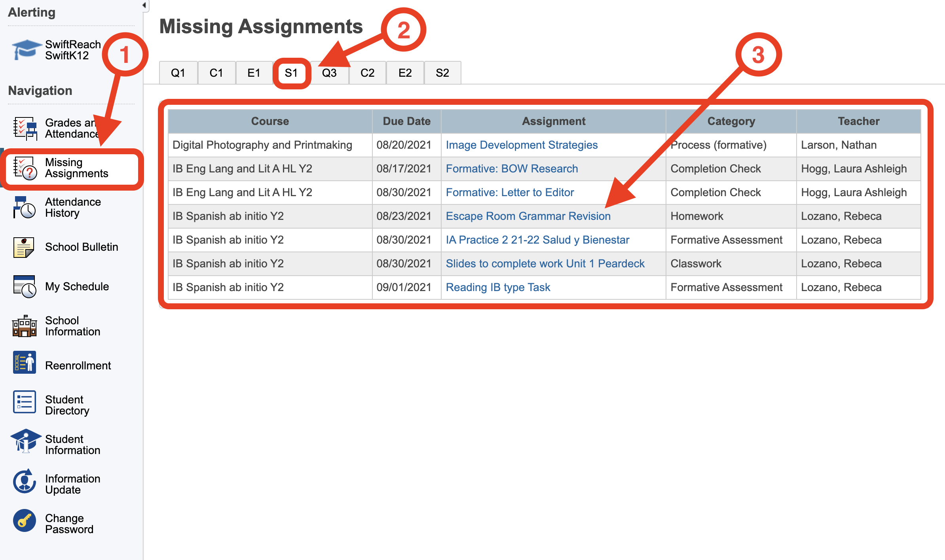Click the Due Date column header
The width and height of the screenshot is (945, 560).
tap(406, 121)
